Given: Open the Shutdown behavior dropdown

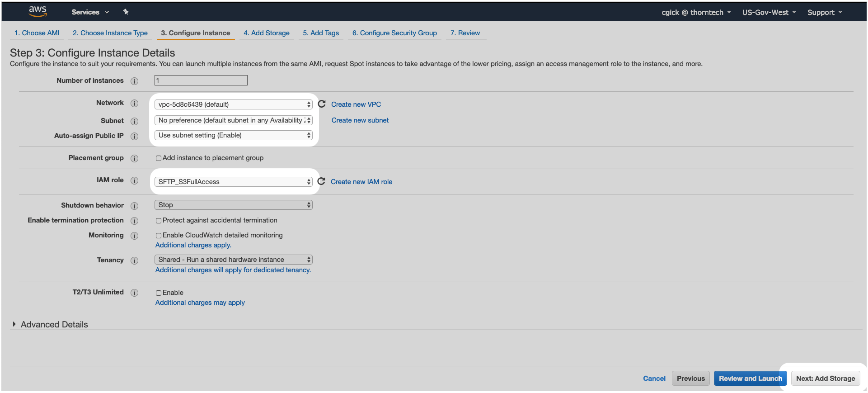Looking at the screenshot, I should point(233,205).
